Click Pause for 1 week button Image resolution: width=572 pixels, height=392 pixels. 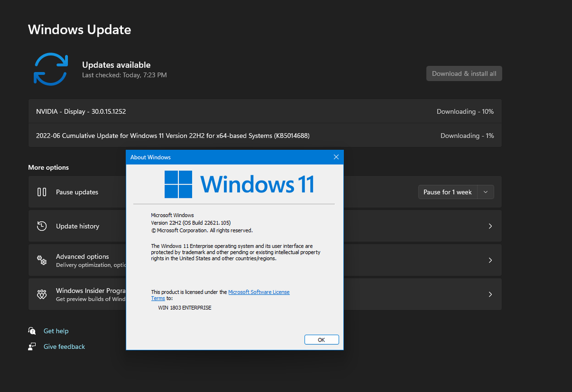pyautogui.click(x=448, y=192)
